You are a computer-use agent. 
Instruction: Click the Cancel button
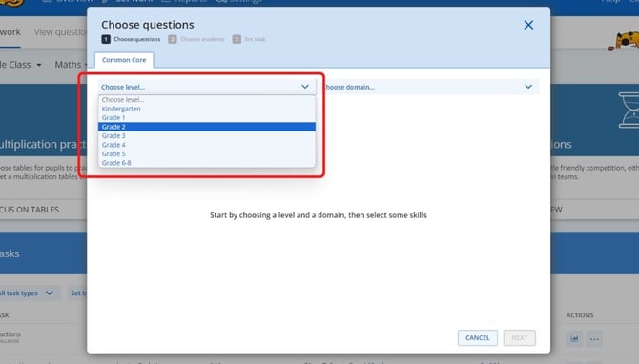[x=477, y=338]
